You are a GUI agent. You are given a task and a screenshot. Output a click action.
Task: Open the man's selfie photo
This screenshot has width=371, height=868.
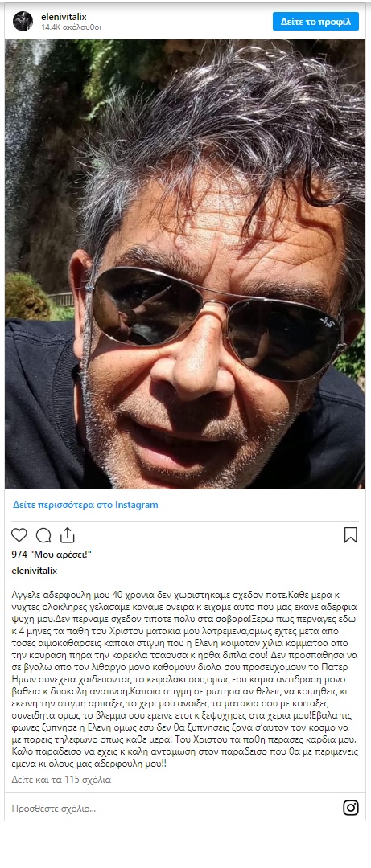pyautogui.click(x=185, y=264)
